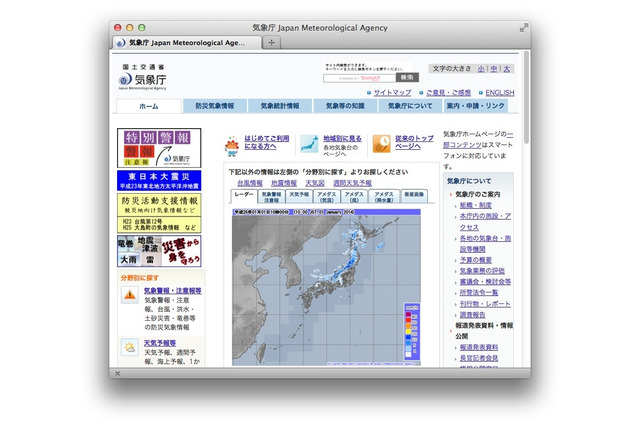The width and height of the screenshot is (640, 426).
Task: Open the 防災気象情報 navigation tab
Action: pyautogui.click(x=215, y=106)
